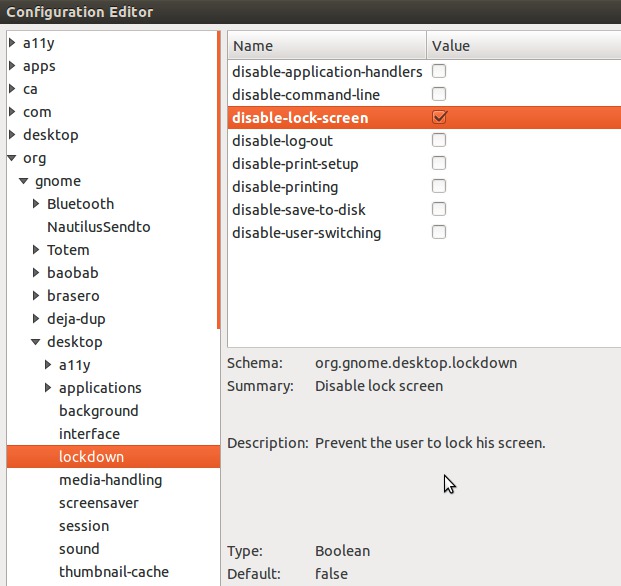The image size is (621, 586).
Task: Click the 'Disable lock screen' summary text
Action: [x=379, y=386]
